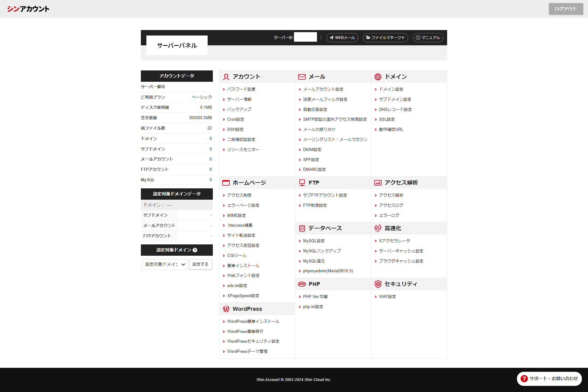Click the account section person icon
588x392 pixels.
226,77
